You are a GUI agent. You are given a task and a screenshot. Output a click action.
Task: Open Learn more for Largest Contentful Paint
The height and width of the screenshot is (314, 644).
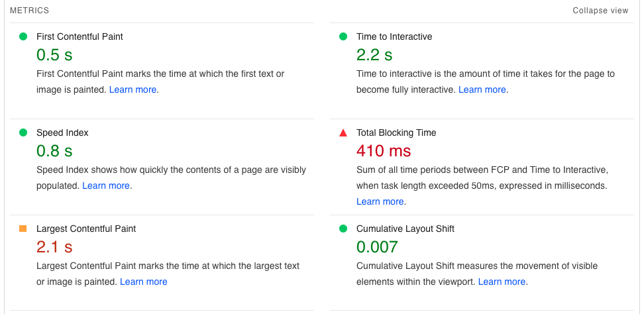tap(143, 282)
